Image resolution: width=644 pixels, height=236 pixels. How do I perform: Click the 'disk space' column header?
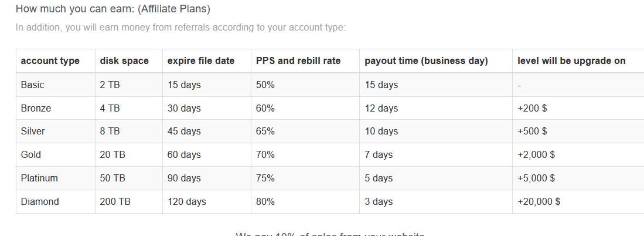click(x=129, y=61)
